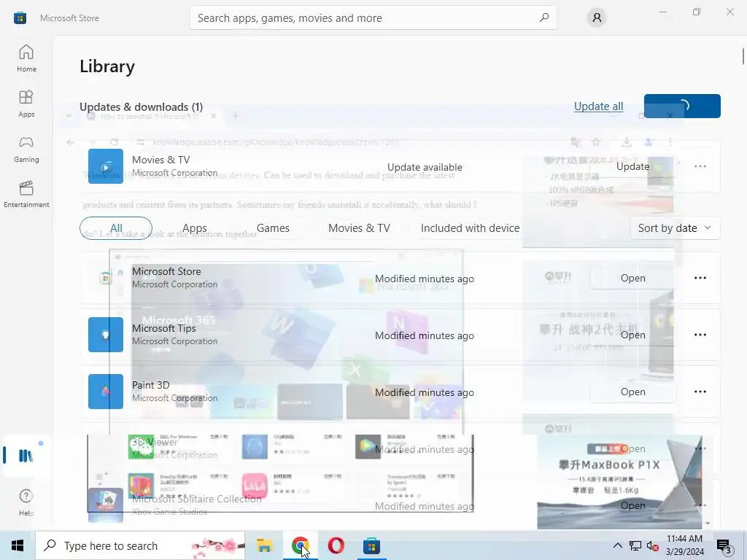Click Microsoft Store taskbar icon

click(371, 545)
